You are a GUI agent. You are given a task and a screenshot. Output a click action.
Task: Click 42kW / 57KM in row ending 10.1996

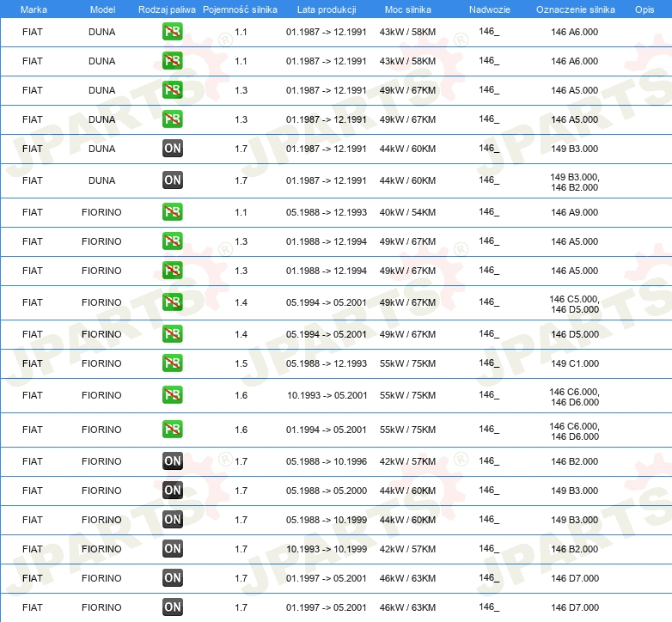407,462
